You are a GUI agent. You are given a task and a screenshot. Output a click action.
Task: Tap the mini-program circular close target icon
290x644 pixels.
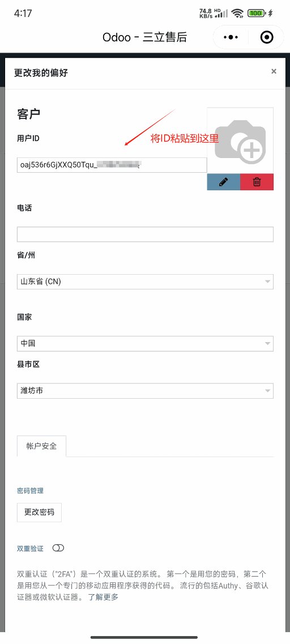pyautogui.click(x=267, y=37)
